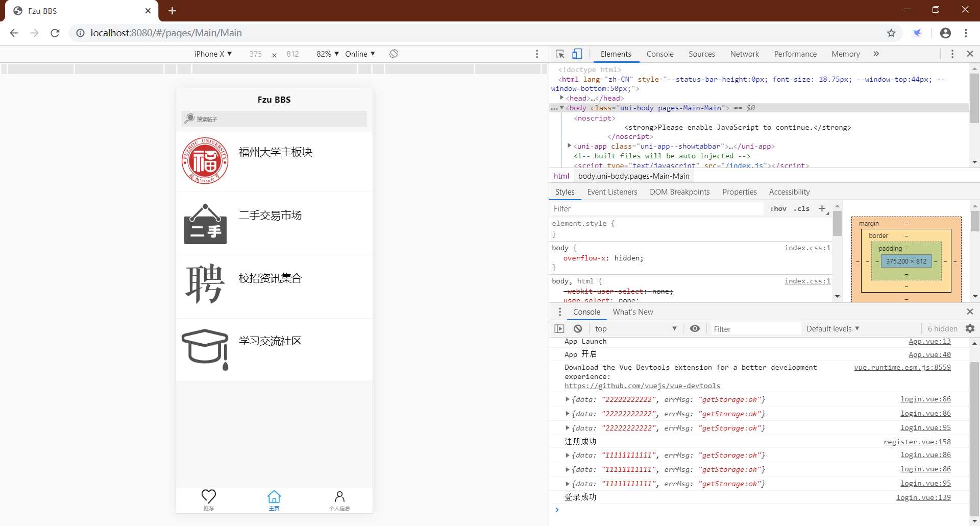Switch to the Memory tab
The width and height of the screenshot is (980, 526).
(x=845, y=54)
